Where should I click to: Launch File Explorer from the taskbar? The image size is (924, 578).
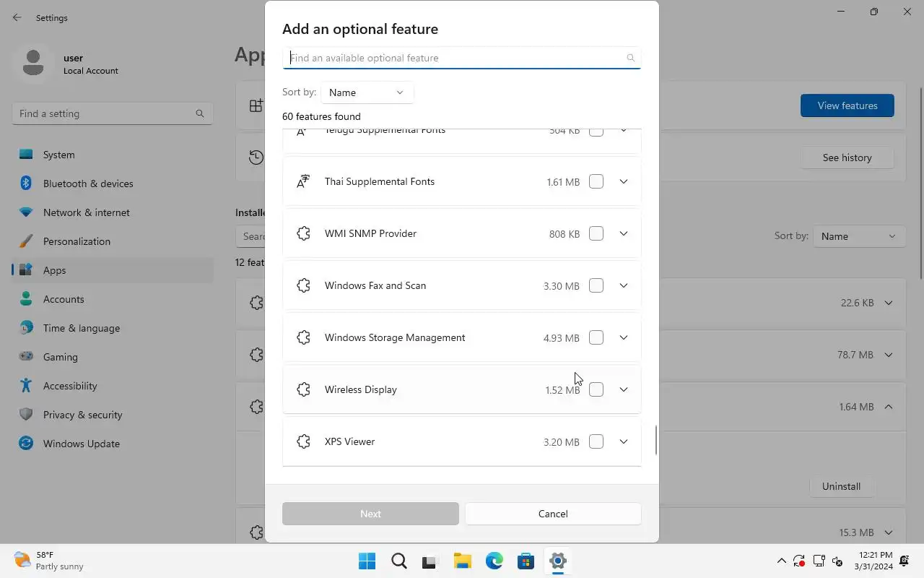(x=462, y=561)
